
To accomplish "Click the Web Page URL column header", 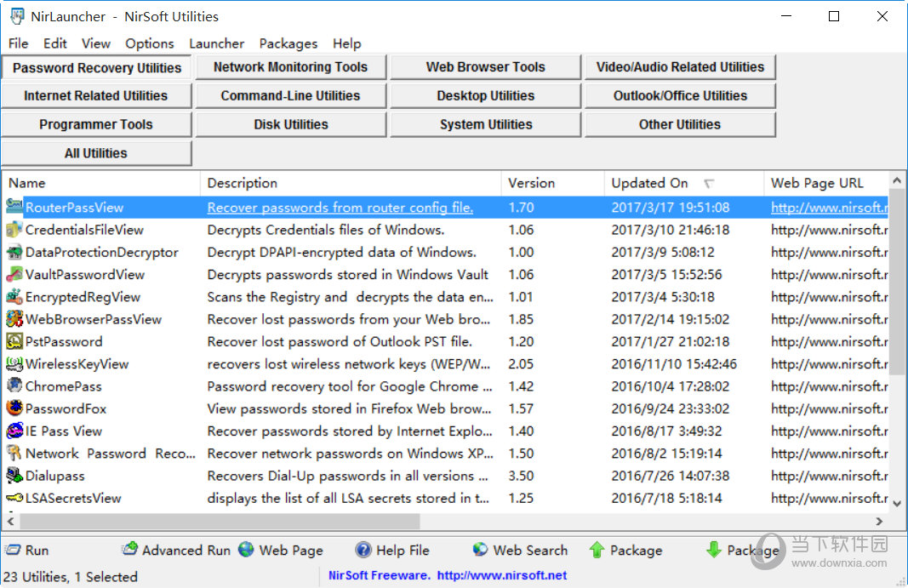I will click(826, 183).
